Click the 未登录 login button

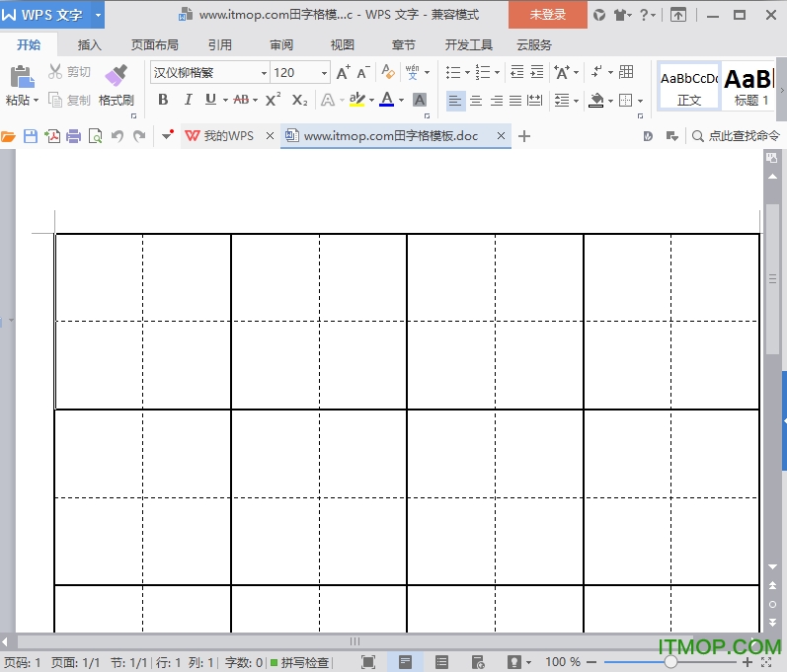[548, 15]
